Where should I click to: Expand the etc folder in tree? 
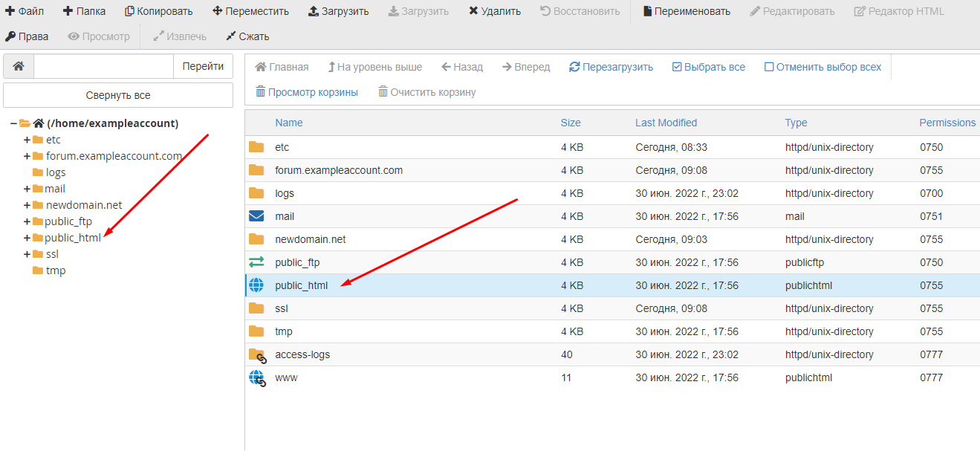27,140
